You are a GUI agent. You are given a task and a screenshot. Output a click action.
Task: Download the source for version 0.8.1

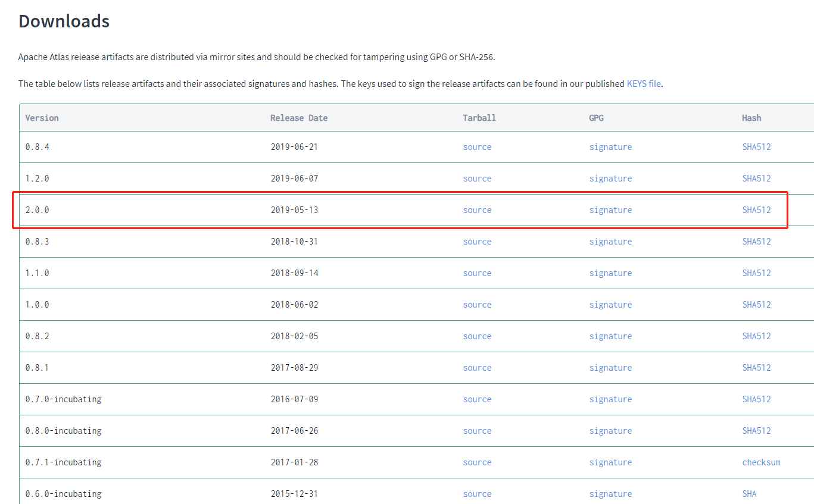[477, 367]
